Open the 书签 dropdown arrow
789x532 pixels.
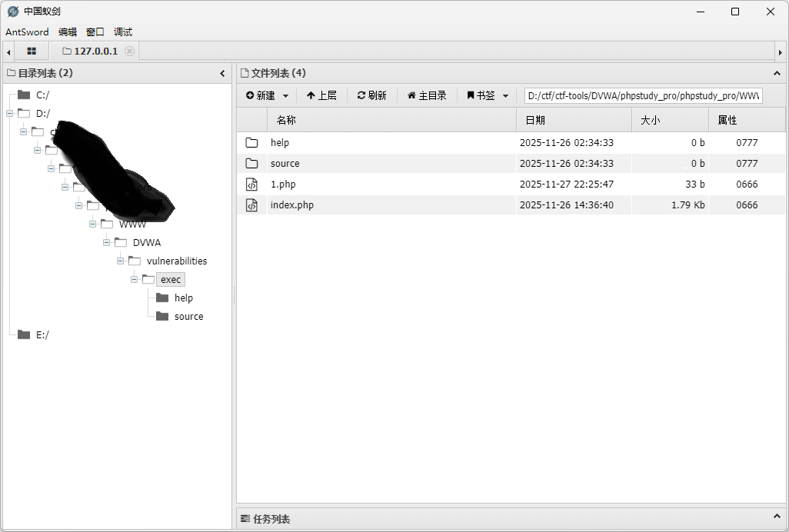(506, 95)
